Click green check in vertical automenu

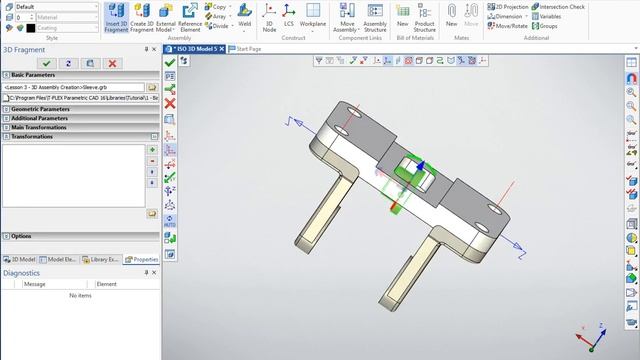pos(170,63)
